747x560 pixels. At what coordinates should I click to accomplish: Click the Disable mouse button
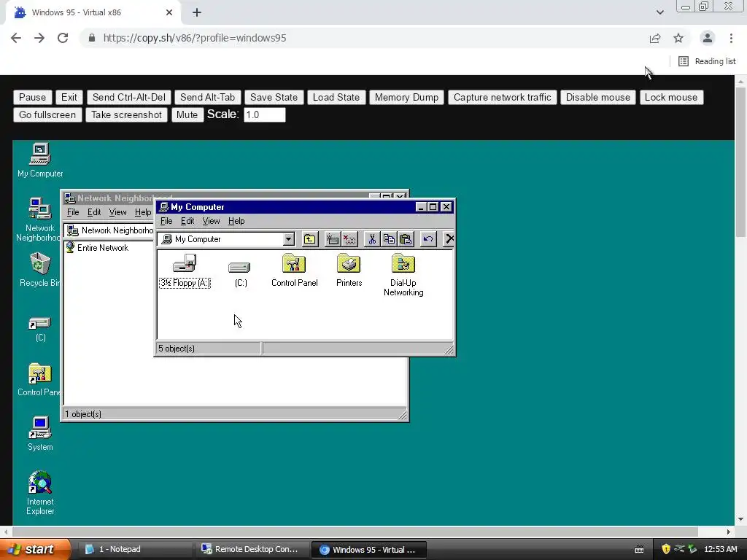[598, 97]
